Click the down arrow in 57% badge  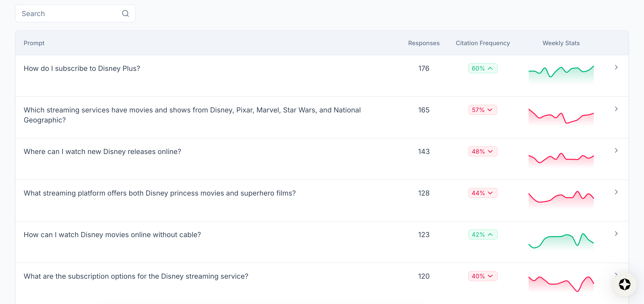pos(490,110)
